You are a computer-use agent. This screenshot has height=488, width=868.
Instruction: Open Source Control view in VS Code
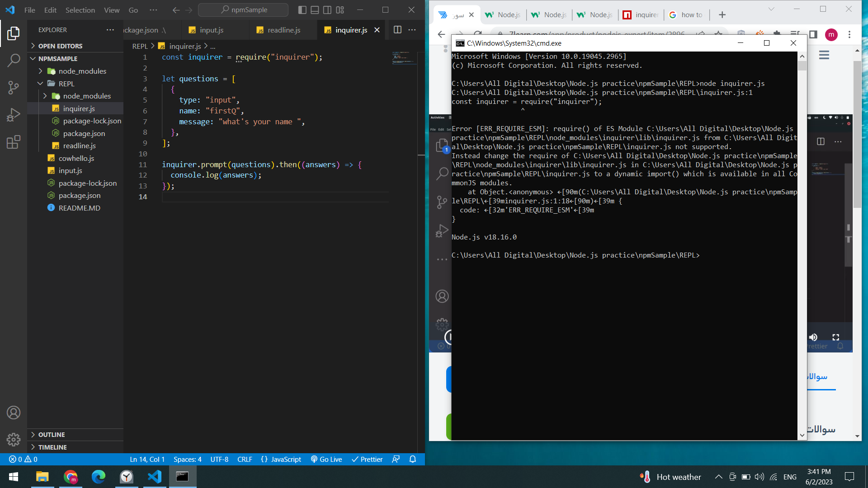[14, 87]
